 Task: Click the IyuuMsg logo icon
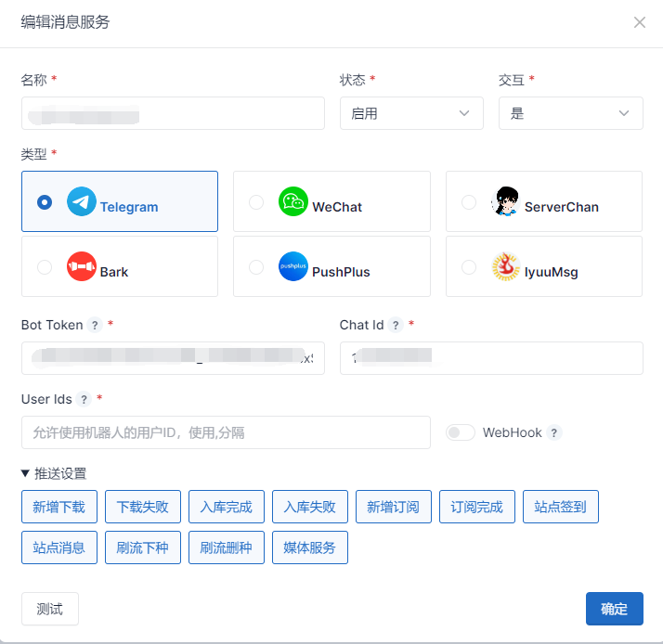[505, 267]
